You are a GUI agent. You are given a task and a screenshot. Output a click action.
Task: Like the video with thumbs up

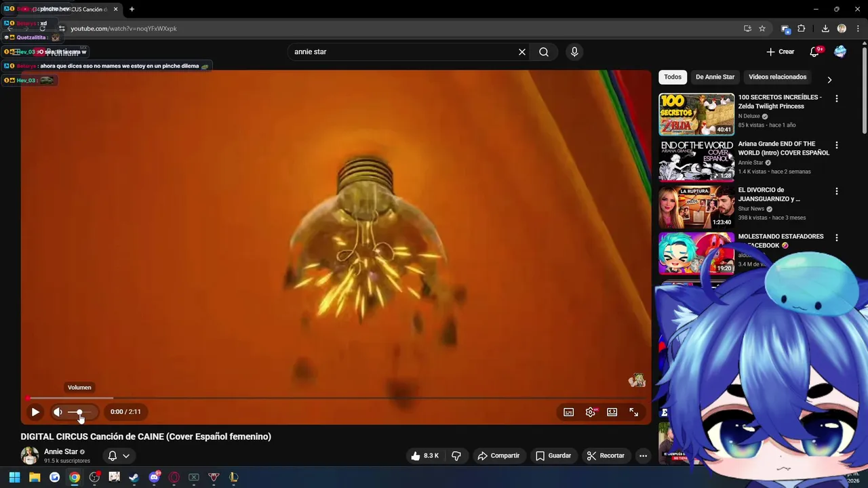(425, 455)
